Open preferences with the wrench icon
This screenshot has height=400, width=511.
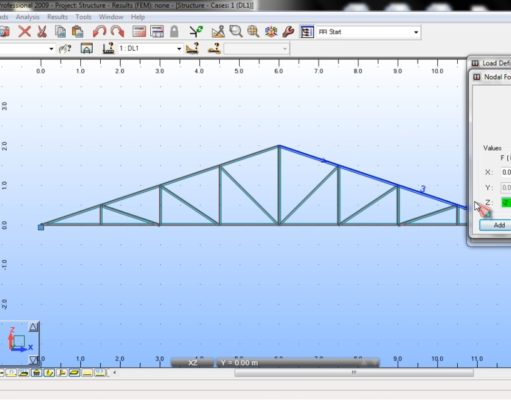(x=288, y=32)
